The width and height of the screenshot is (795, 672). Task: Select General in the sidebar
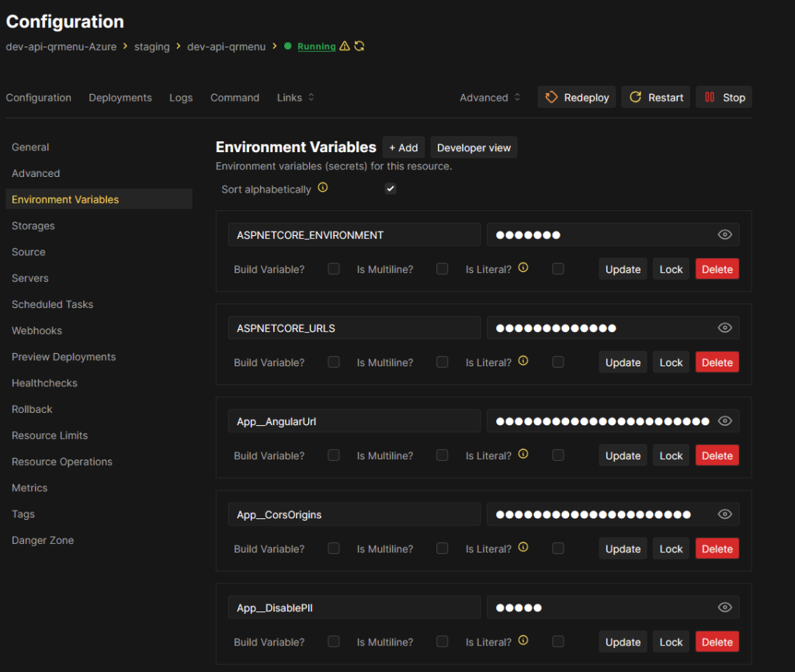point(30,147)
